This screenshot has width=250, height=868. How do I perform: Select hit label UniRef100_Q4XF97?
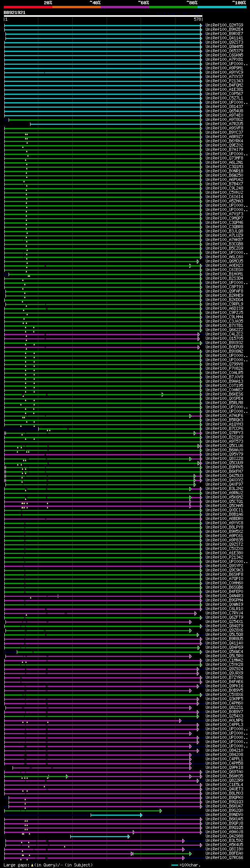tap(224, 485)
